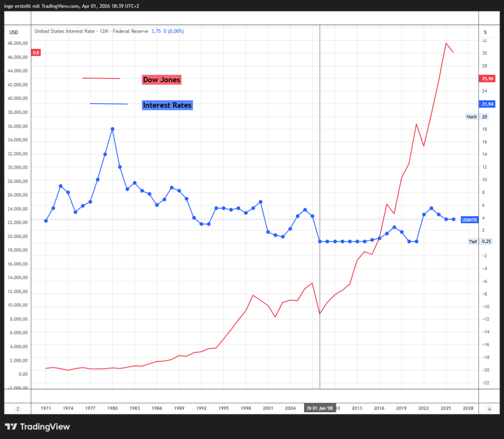Click the Hoch 20 high marker

pos(477,117)
